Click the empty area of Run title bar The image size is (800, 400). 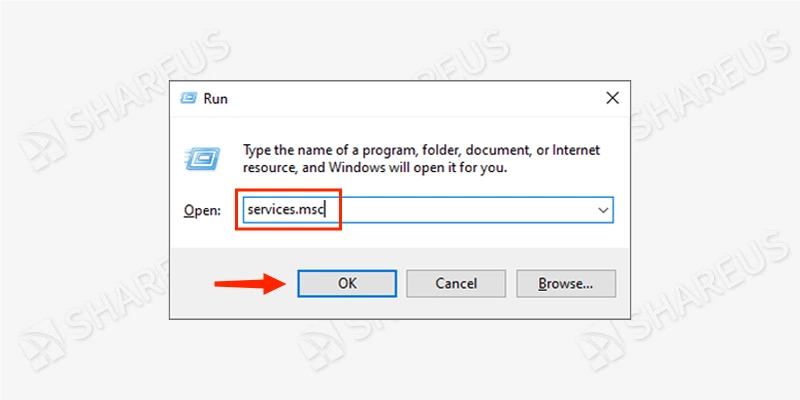(408, 98)
